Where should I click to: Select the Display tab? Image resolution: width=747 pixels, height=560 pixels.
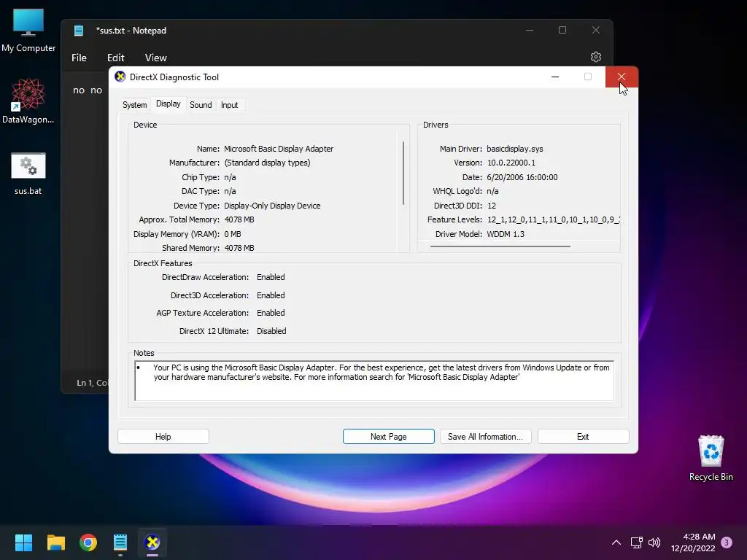[x=169, y=104]
